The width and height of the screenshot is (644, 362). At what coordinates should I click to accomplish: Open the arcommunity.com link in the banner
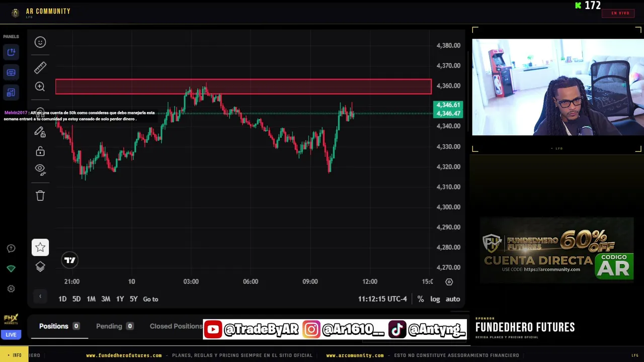tap(552, 269)
